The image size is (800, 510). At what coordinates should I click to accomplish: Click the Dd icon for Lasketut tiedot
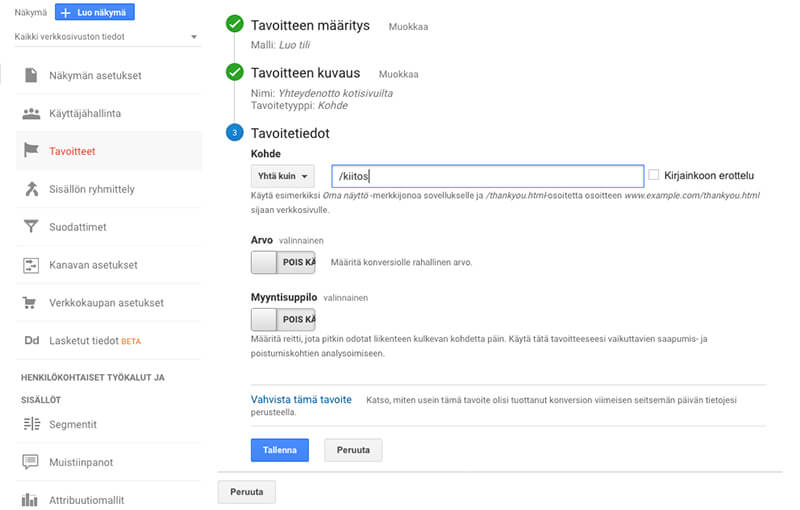point(31,341)
